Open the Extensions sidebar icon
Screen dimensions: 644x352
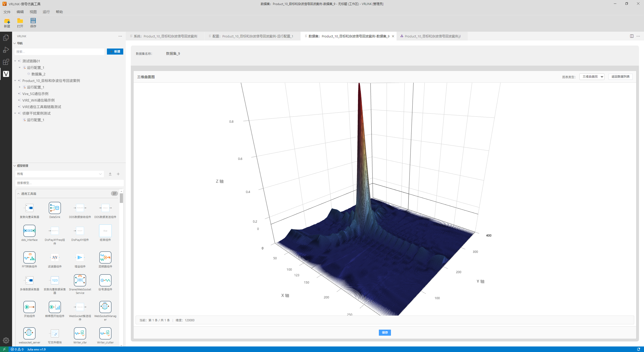[6, 62]
